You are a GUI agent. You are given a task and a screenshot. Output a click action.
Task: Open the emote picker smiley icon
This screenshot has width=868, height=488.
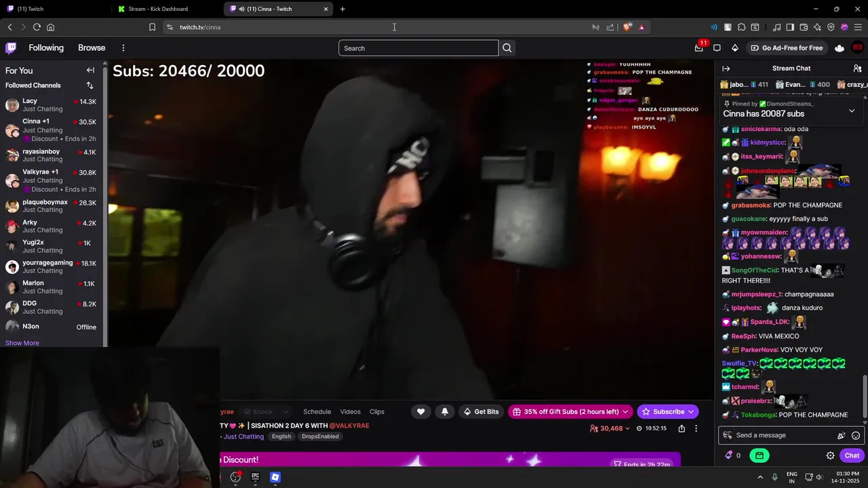point(856,436)
